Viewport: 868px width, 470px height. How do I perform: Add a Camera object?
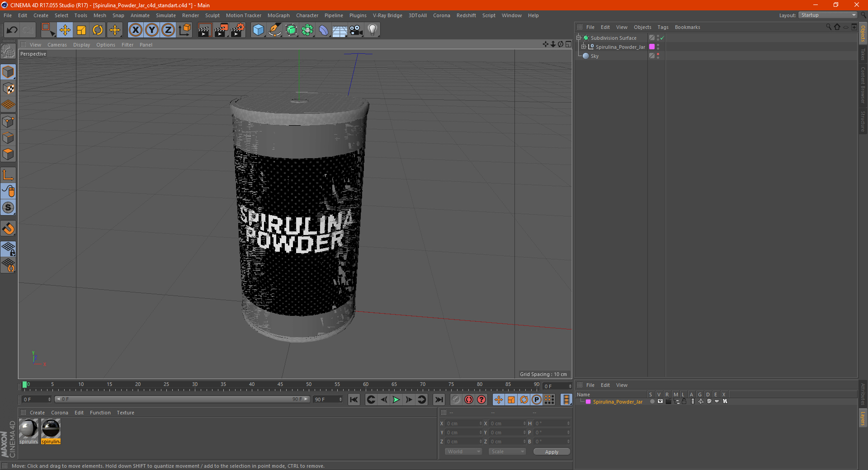click(356, 30)
